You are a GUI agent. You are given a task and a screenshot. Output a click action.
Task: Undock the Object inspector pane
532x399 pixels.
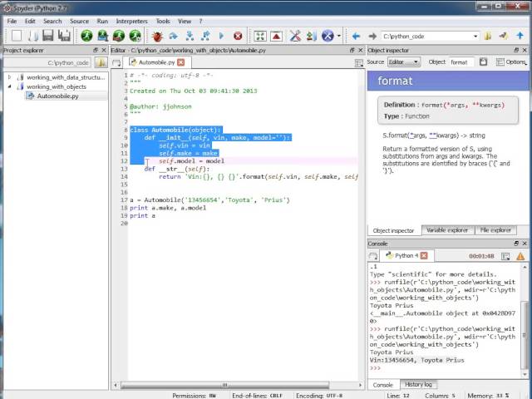(x=516, y=50)
